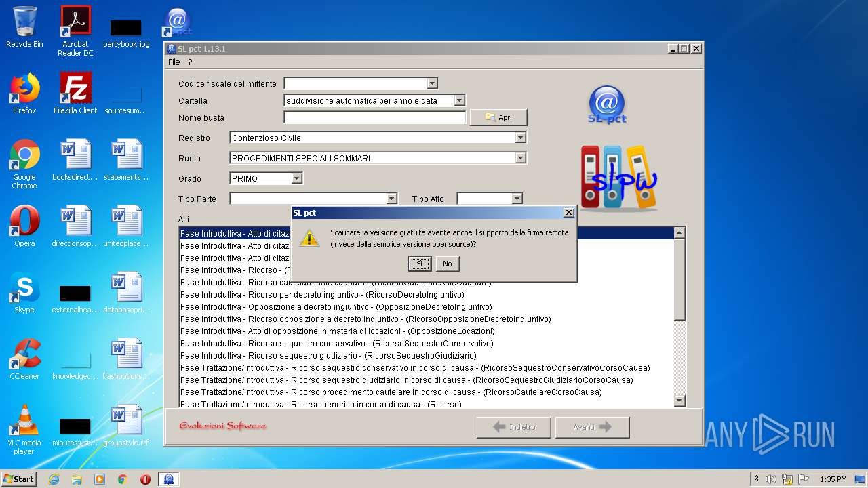Open the Chrome taskbar icon
This screenshot has width=868, height=488.
(x=123, y=479)
